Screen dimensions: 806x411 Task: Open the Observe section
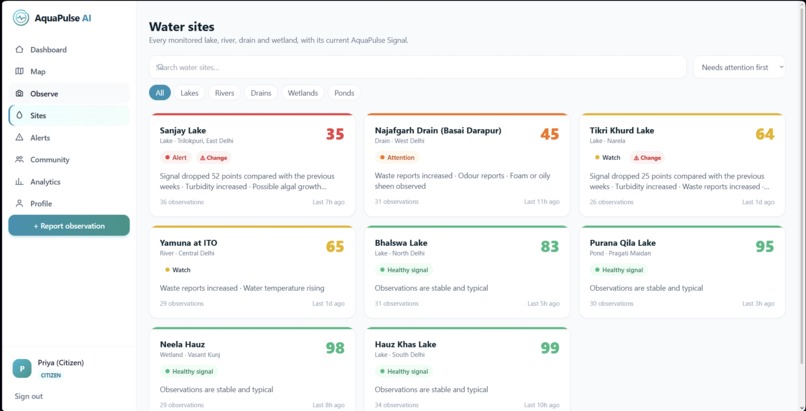tap(69, 94)
